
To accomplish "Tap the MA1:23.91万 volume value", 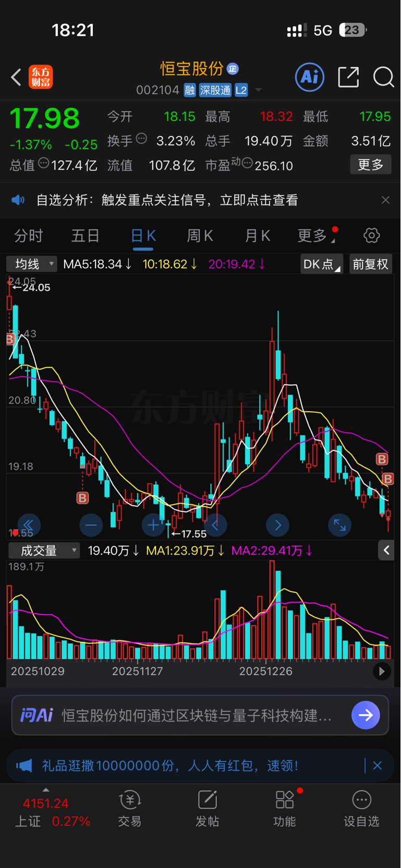I will [185, 551].
